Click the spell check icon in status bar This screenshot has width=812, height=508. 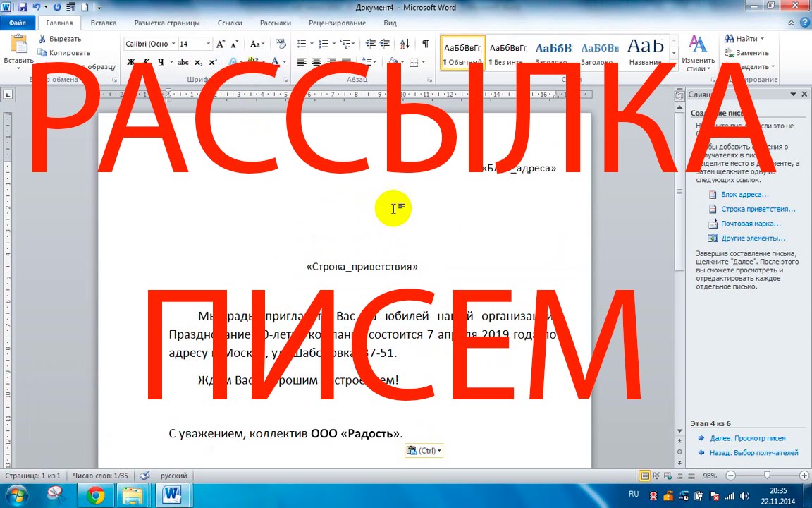[x=145, y=476]
